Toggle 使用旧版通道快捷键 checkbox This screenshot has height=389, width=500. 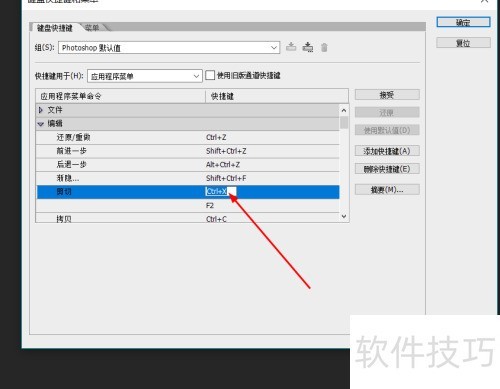210,75
